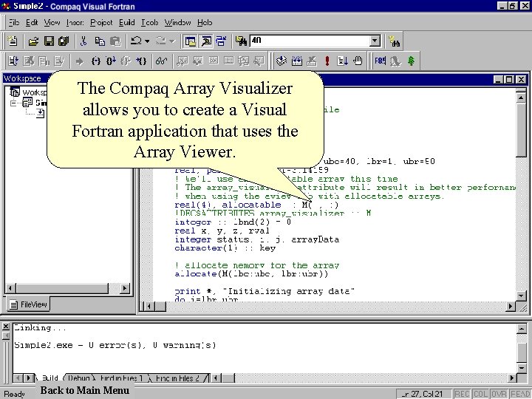This screenshot has height=399, width=532.
Task: Click the workspace pane scroll left arrow
Action: click(10, 288)
